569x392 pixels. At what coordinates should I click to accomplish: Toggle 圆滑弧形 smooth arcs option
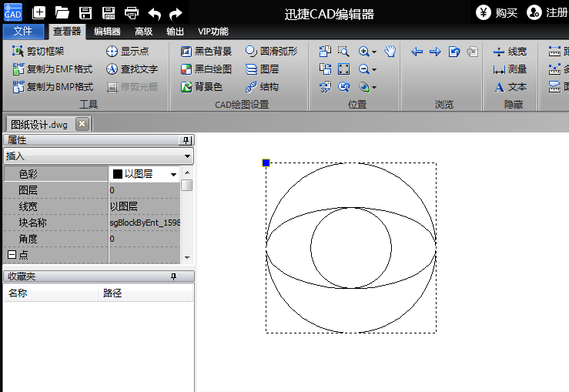click(x=271, y=52)
